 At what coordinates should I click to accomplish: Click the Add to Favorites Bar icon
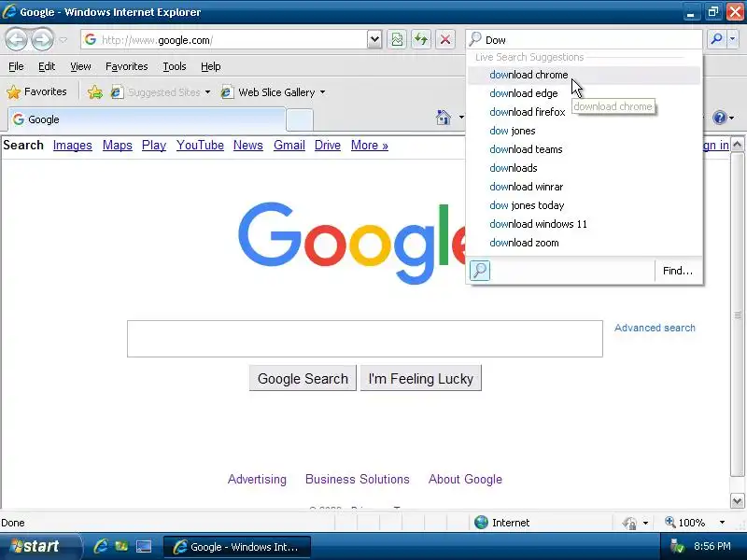click(x=95, y=91)
